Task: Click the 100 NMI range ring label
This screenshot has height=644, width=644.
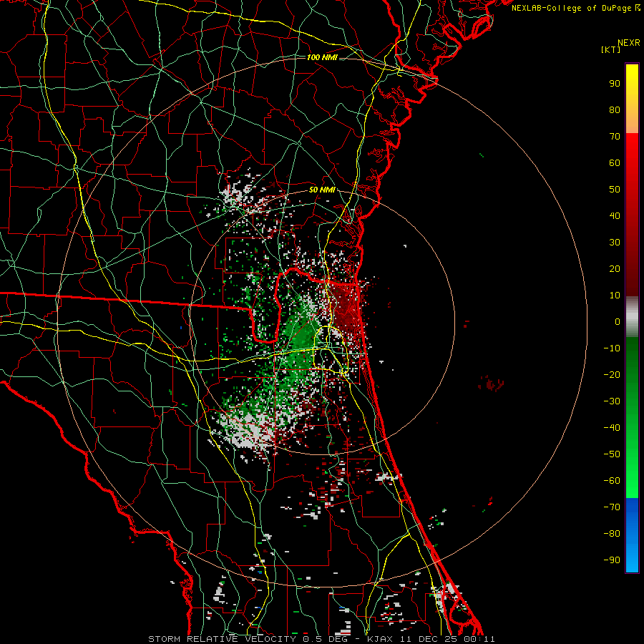Action: tap(322, 57)
